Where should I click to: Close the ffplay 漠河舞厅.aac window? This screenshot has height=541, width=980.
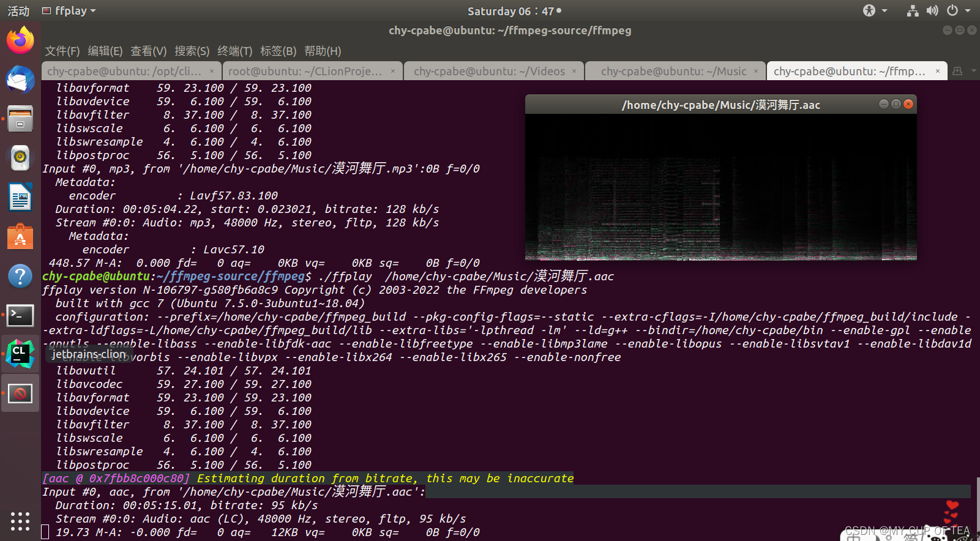908,104
